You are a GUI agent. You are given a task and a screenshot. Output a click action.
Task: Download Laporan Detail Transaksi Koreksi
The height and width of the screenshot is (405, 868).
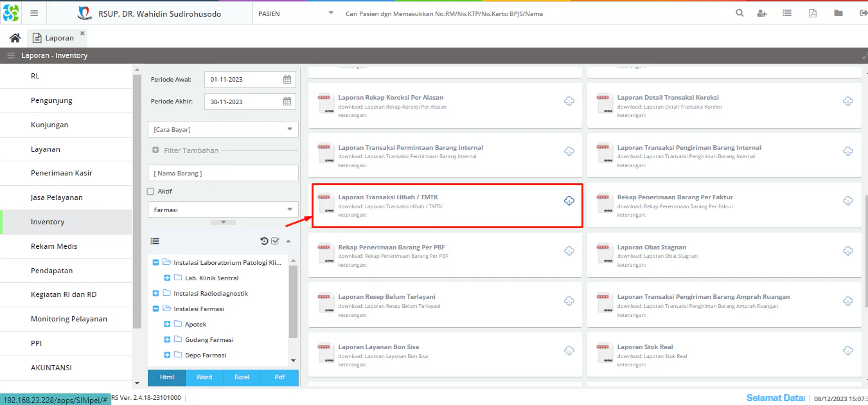click(x=847, y=102)
